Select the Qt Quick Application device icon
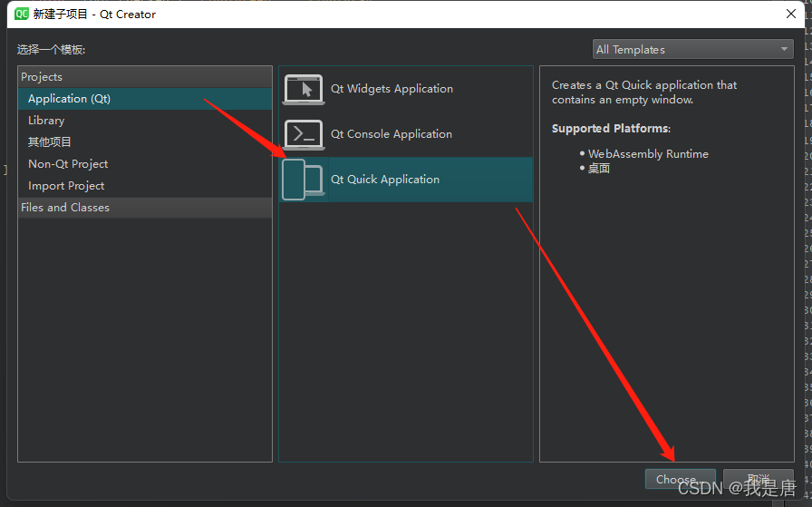 (x=304, y=180)
